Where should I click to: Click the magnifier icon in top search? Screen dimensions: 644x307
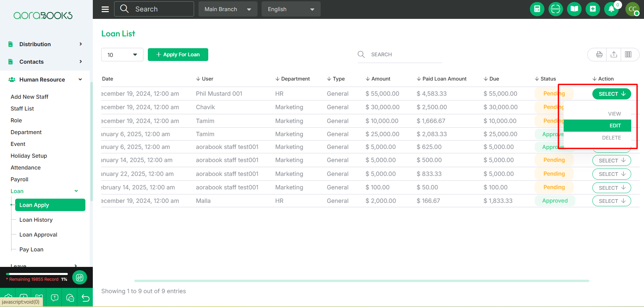tap(124, 9)
